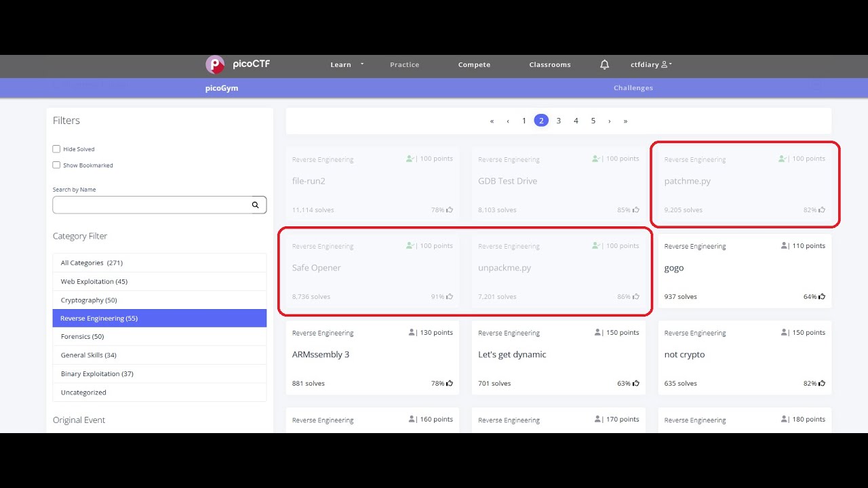The height and width of the screenshot is (488, 868).
Task: Click the picoCTF logo icon
Action: click(x=215, y=64)
